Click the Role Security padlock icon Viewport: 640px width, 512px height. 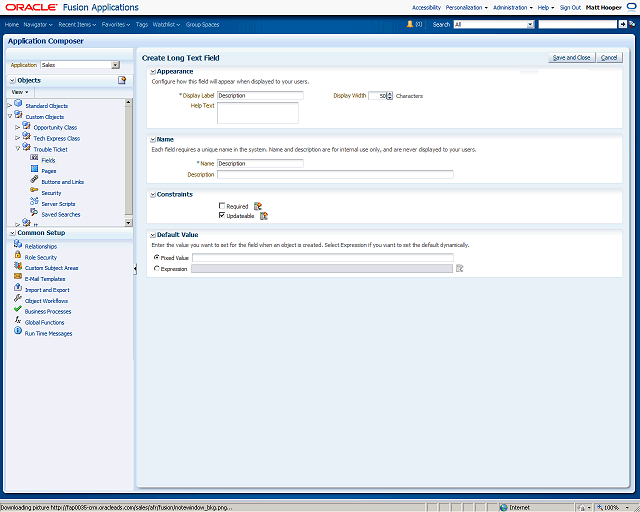click(x=18, y=254)
